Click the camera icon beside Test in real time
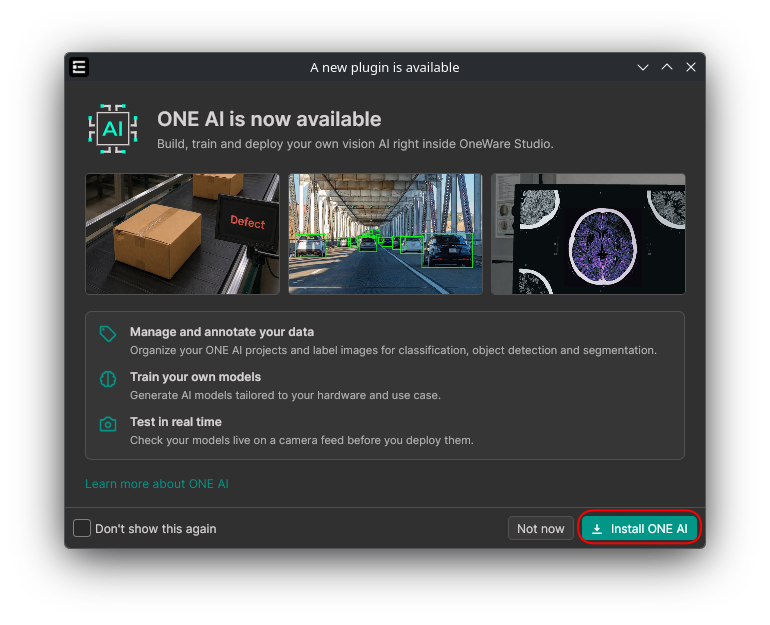The image size is (770, 625). click(x=108, y=424)
